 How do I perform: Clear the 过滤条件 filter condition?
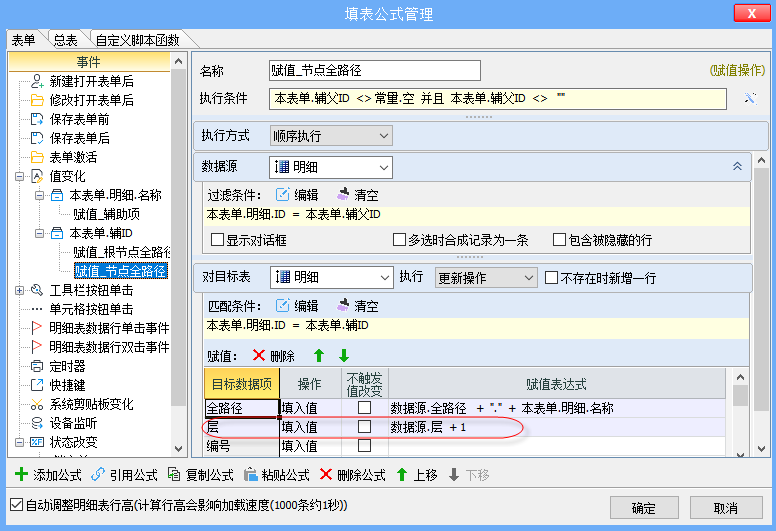[357, 195]
